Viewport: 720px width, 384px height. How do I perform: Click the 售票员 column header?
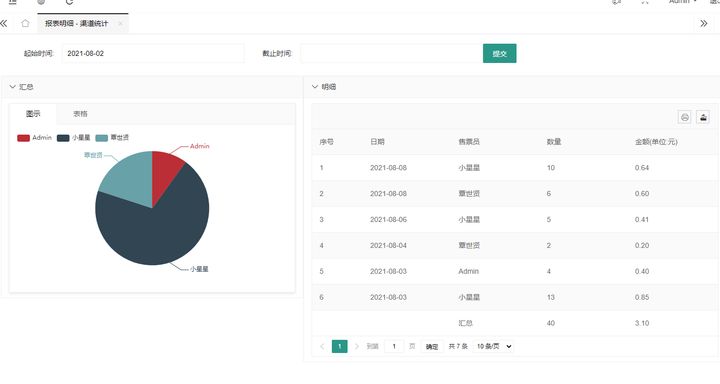[469, 142]
